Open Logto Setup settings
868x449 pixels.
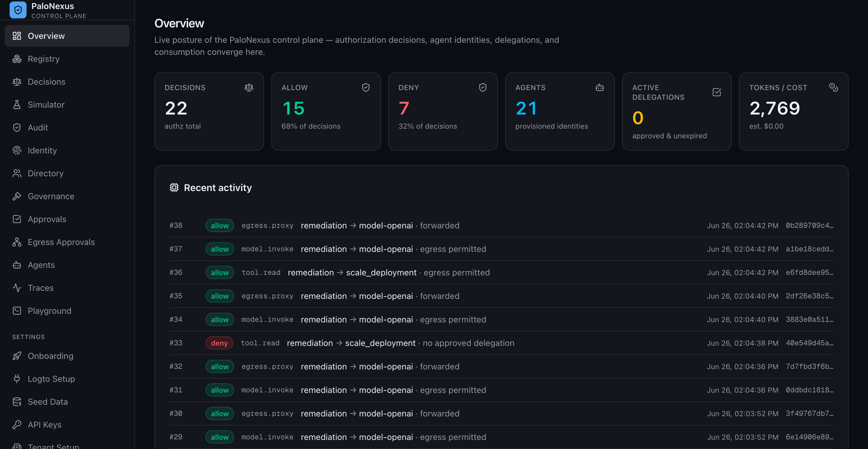[x=67, y=378]
